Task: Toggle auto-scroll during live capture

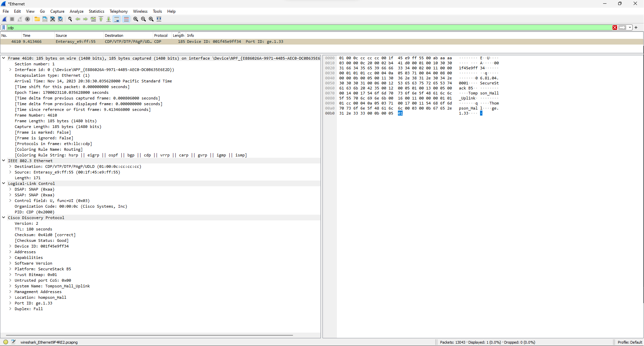Action: (x=117, y=19)
